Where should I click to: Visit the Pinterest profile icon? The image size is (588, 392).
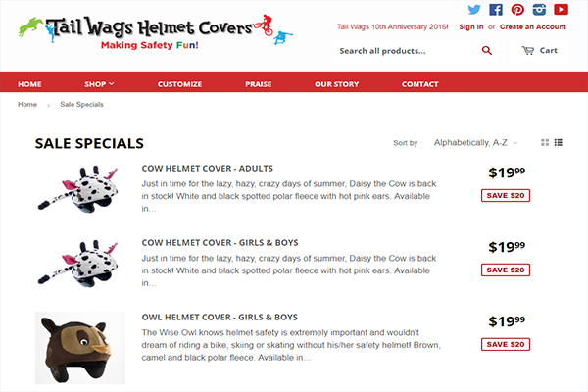pyautogui.click(x=517, y=10)
